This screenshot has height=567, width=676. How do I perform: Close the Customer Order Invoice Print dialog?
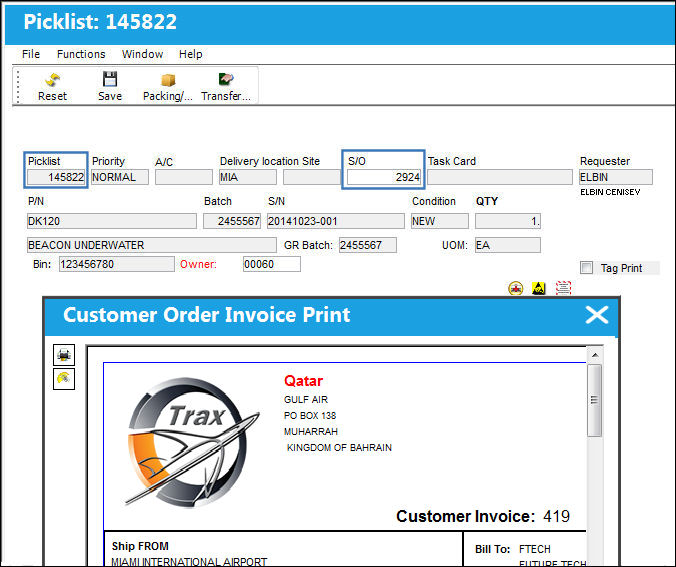click(x=597, y=315)
